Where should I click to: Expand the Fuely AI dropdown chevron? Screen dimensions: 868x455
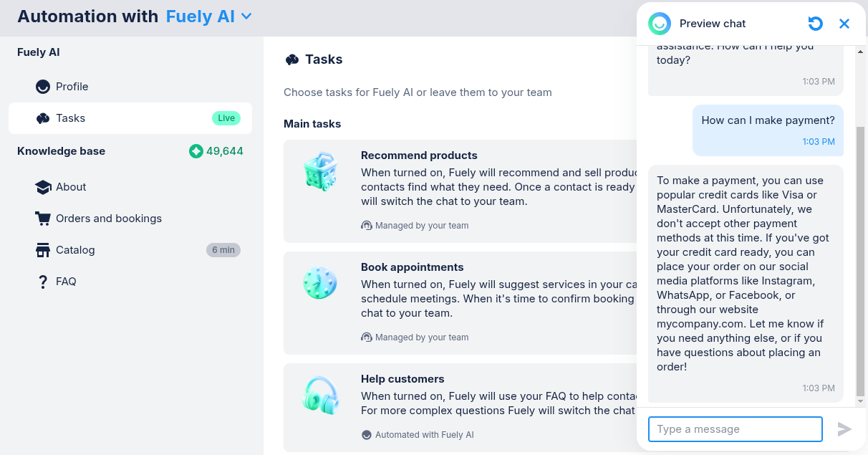pos(246,16)
